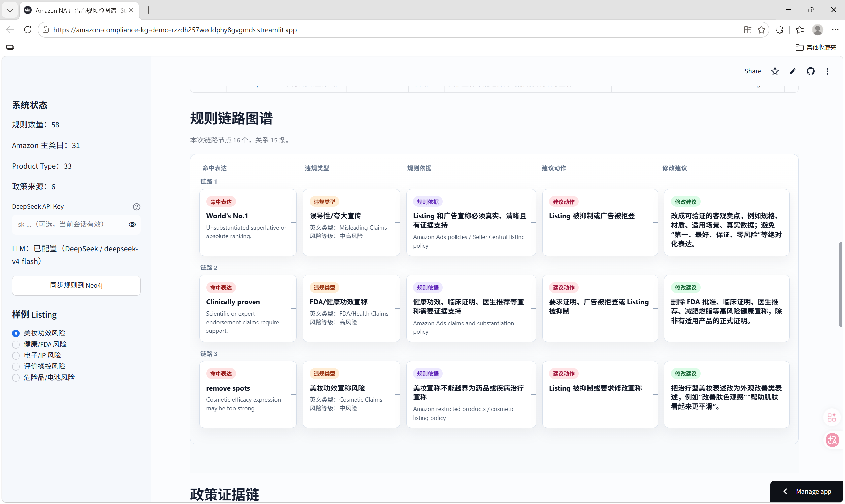The width and height of the screenshot is (845, 504).
Task: Open the Manage app panel
Action: (x=807, y=492)
